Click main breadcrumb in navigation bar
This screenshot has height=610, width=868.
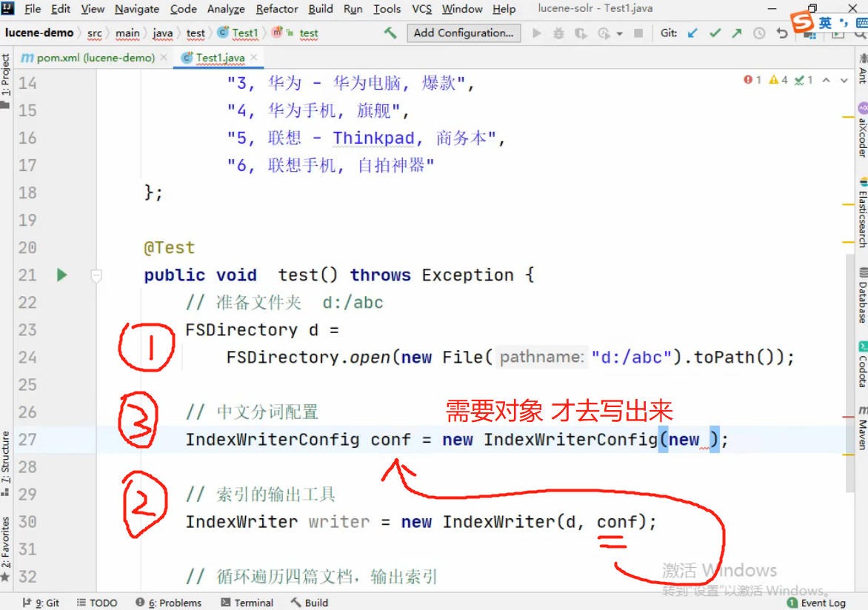coord(127,33)
